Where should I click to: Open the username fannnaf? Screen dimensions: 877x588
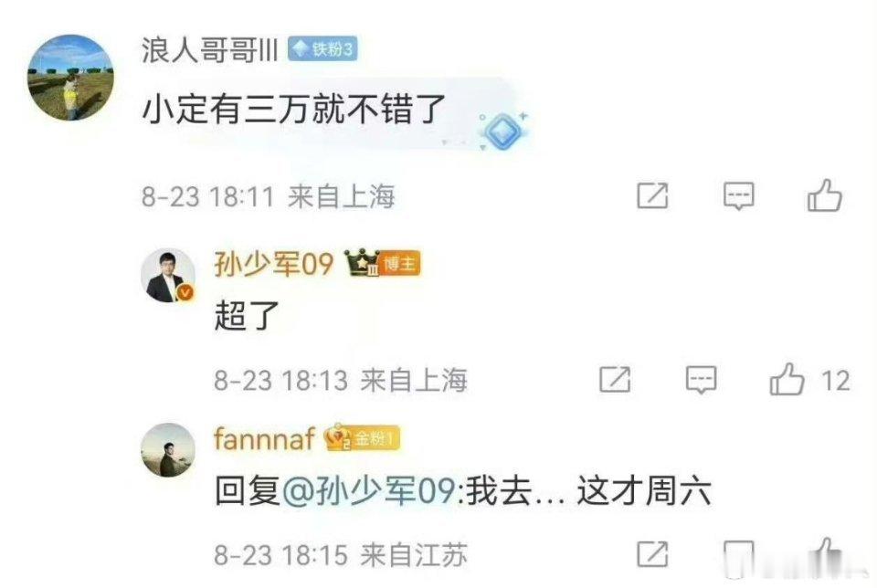click(x=264, y=438)
